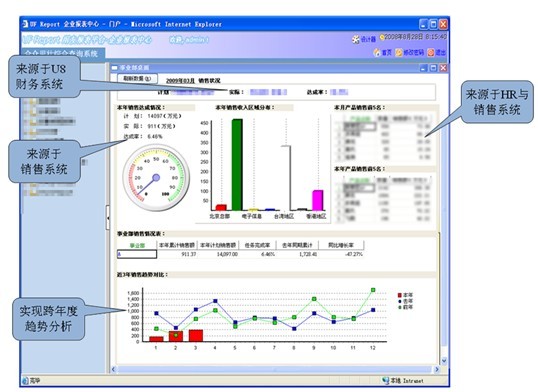The height and width of the screenshot is (392, 538).
Task: Select the third folder item in left tree
Action: pos(33,121)
